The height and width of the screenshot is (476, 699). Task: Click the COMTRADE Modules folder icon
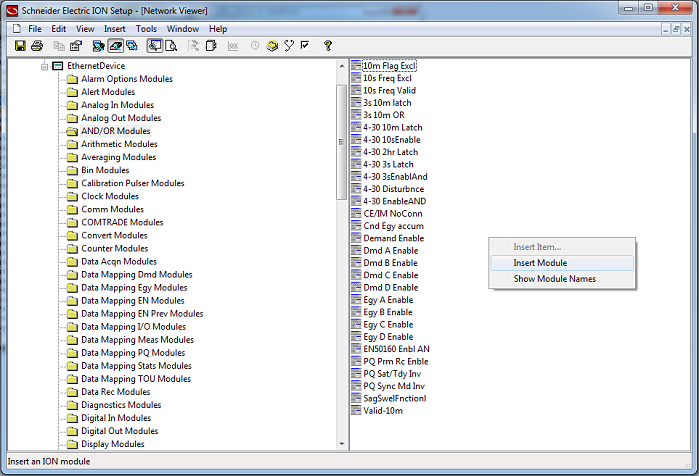(72, 222)
